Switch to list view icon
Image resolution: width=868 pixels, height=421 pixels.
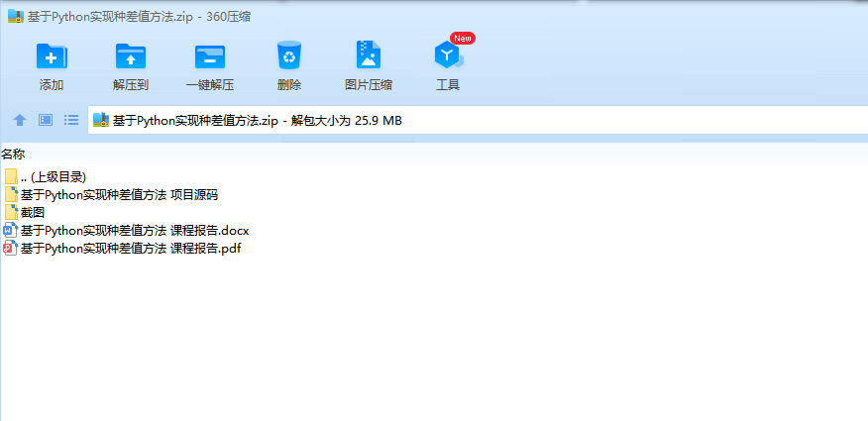pos(71,120)
